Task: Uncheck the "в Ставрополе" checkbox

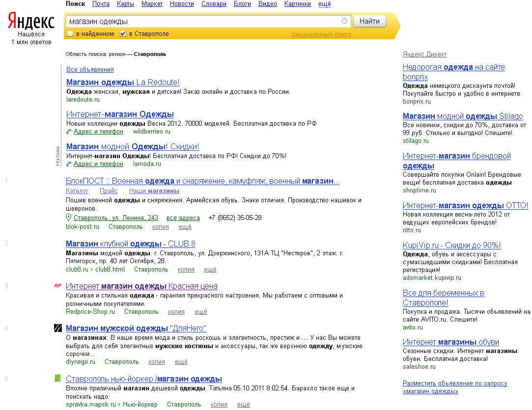Action: coord(123,34)
